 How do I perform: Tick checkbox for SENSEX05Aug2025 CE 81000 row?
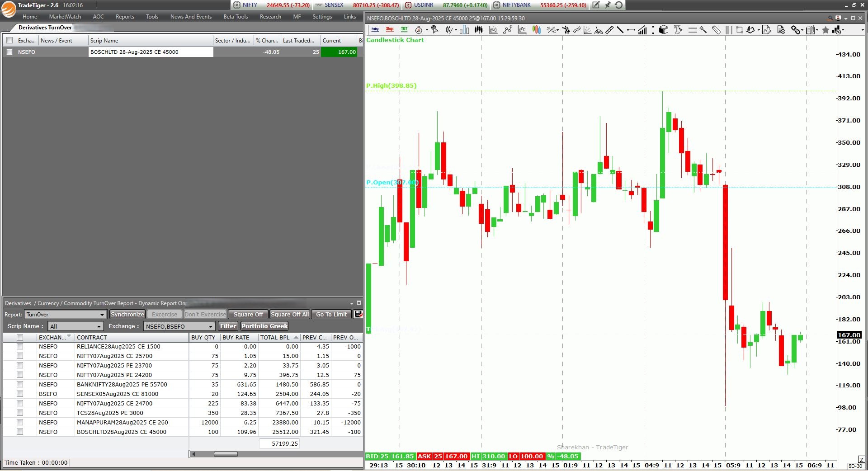pos(20,394)
